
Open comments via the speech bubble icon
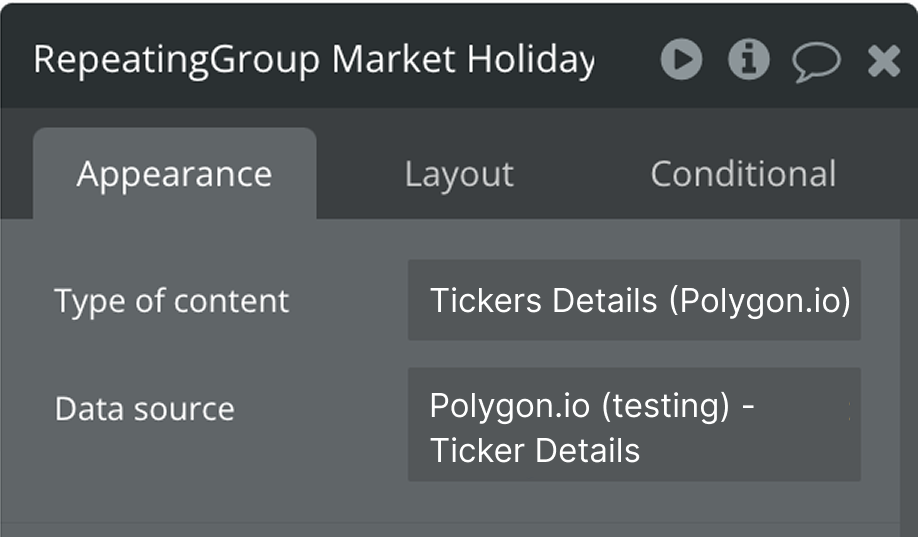click(816, 62)
